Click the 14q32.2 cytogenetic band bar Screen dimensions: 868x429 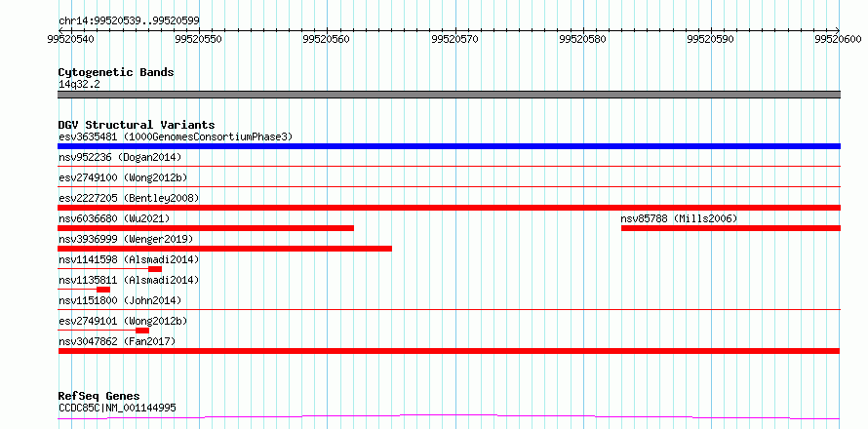point(449,95)
